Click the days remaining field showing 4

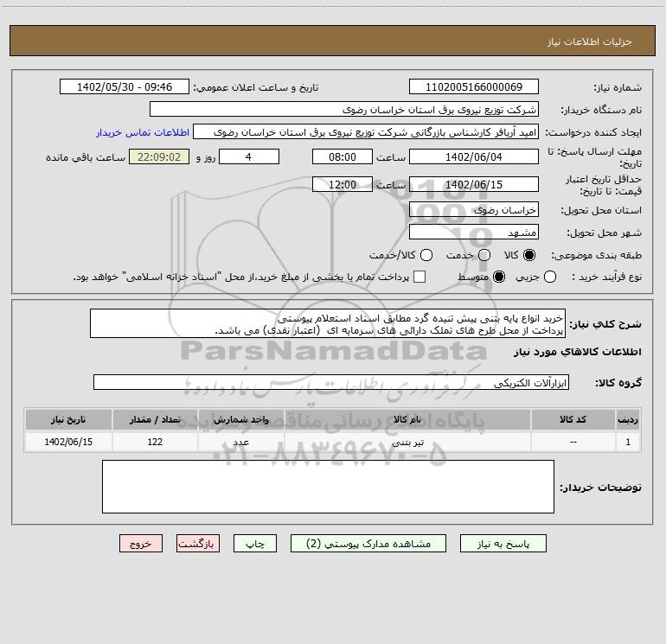tap(249, 156)
